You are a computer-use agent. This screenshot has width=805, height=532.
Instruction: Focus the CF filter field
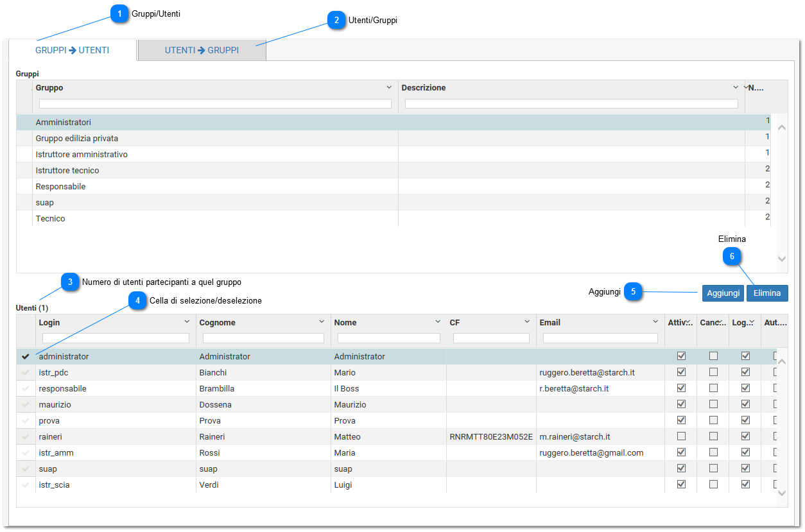[x=491, y=338]
